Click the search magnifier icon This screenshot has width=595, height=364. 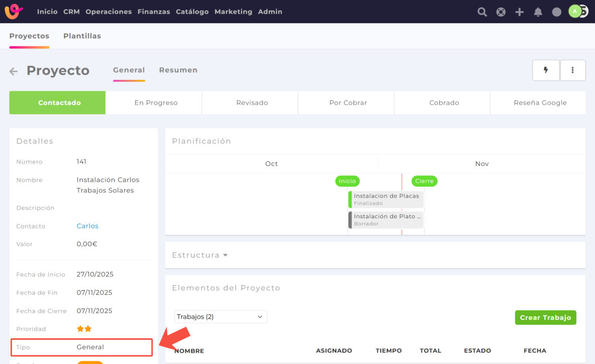482,12
